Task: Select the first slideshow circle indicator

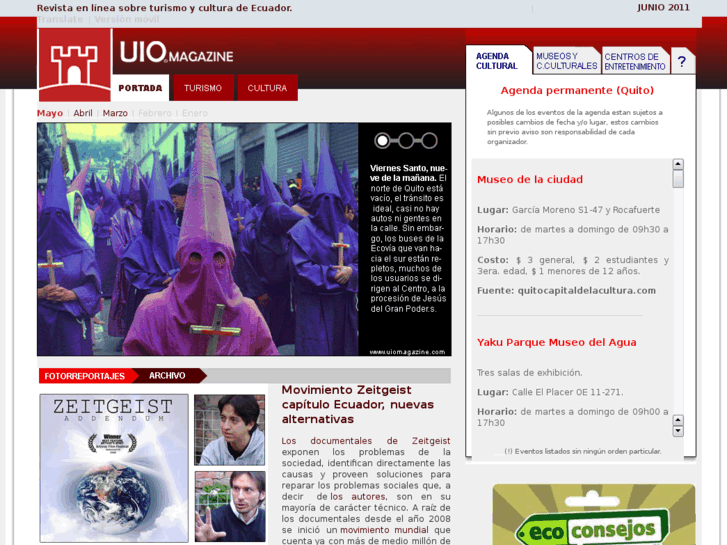Action: 382,141
